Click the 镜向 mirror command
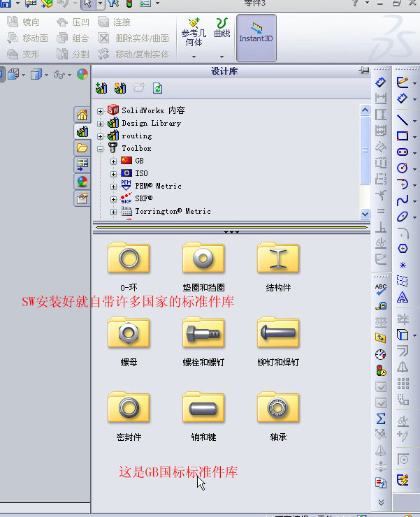Viewport: 420px width, 517px height. click(23, 22)
